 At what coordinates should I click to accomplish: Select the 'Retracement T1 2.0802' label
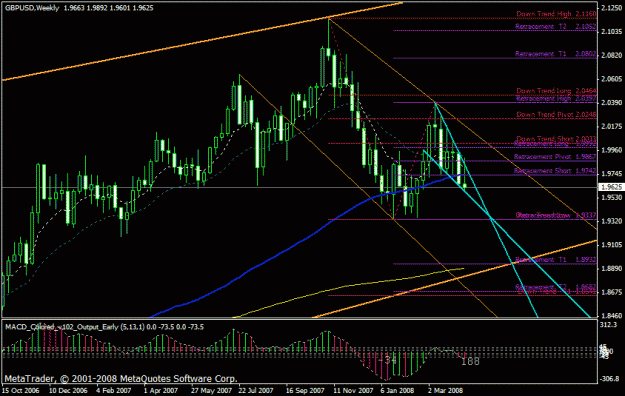[556, 53]
